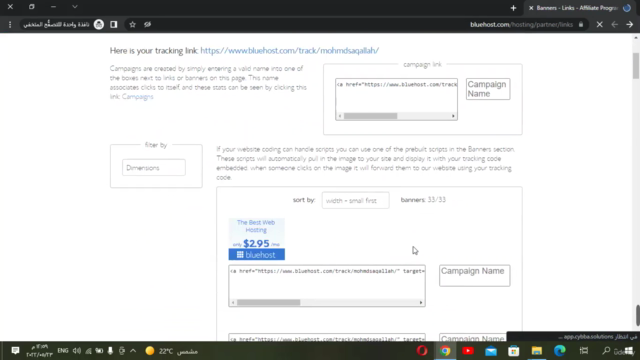Click the Arabic incognito window label
This screenshot has height=360, width=640.
[x=56, y=24]
